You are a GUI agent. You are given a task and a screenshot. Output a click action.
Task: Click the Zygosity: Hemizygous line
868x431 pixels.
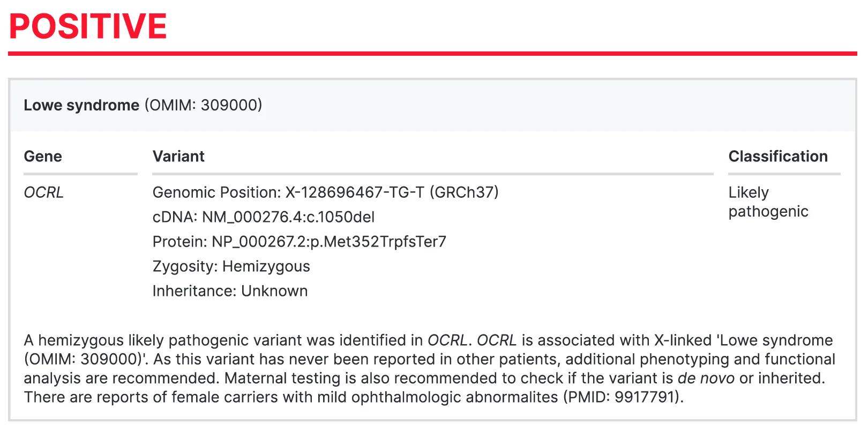[231, 266]
